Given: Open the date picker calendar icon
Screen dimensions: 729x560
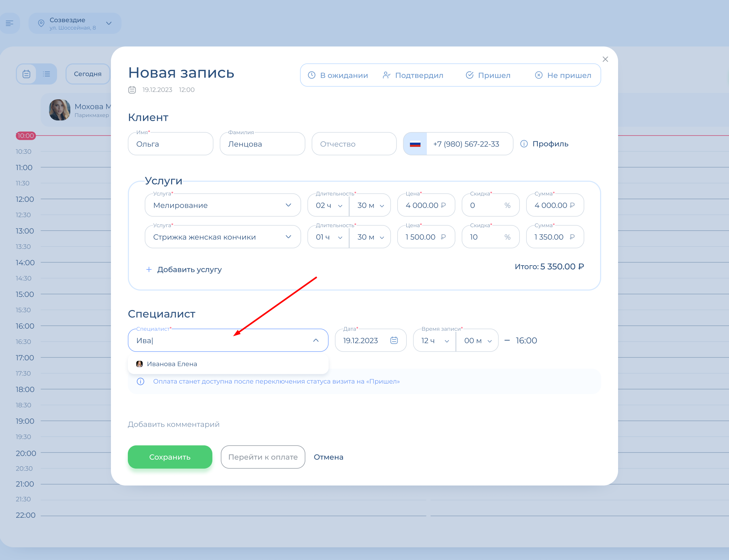Looking at the screenshot, I should (x=394, y=340).
